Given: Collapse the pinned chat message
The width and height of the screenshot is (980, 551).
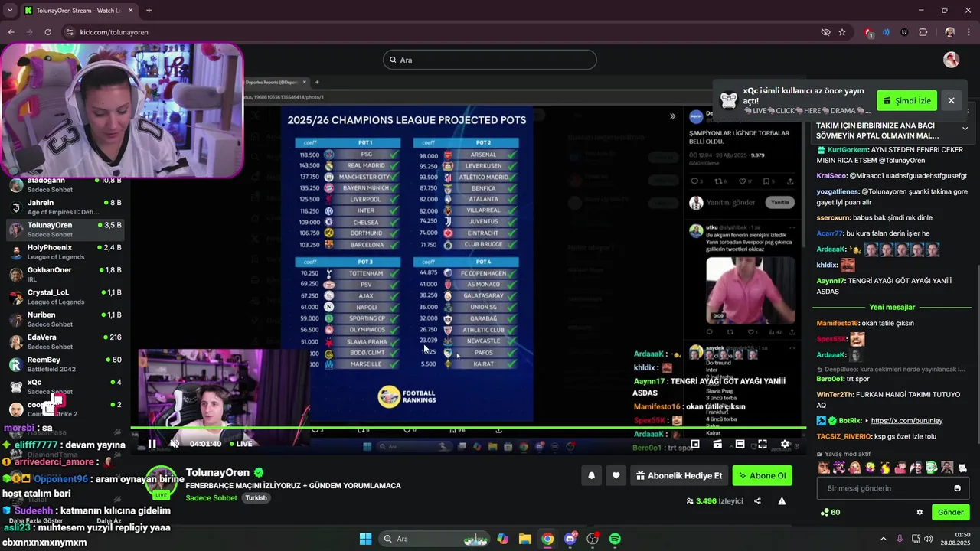Looking at the screenshot, I should 965,129.
